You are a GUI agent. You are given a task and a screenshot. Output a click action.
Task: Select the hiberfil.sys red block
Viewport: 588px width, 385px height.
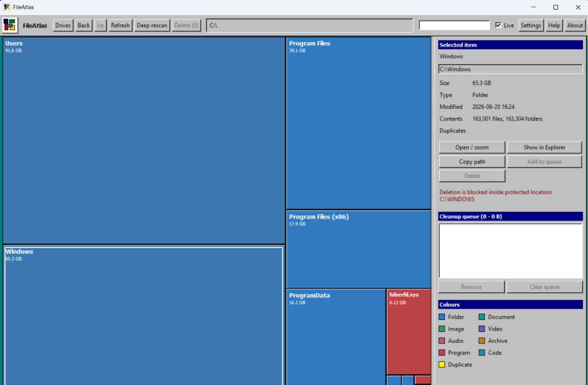(409, 332)
